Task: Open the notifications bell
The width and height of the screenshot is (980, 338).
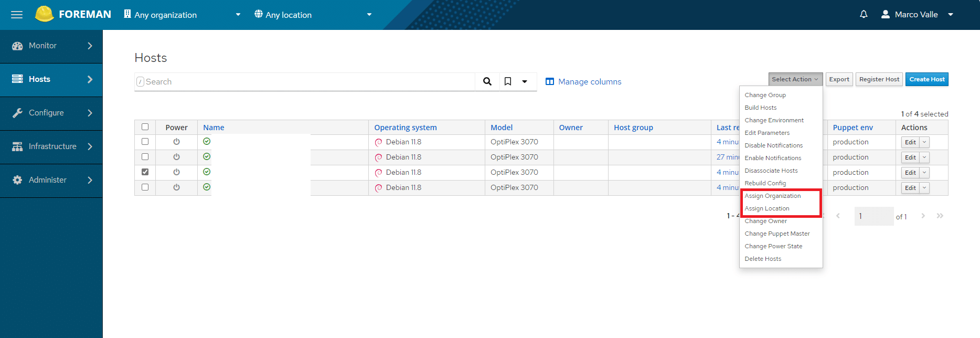Action: coord(864,15)
